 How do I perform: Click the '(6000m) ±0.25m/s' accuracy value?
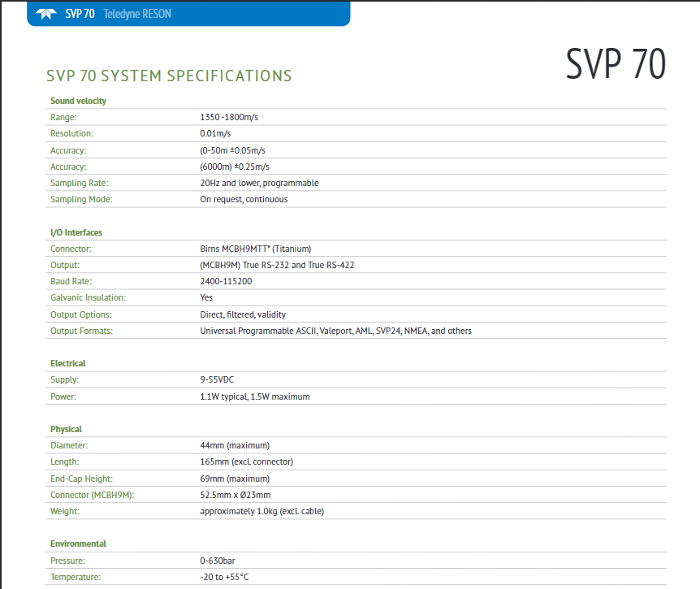235,167
